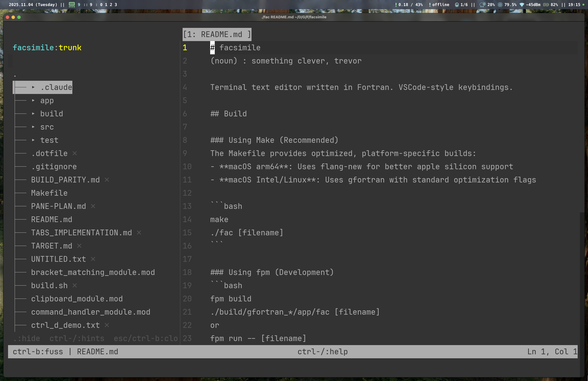Expand the build folder in tree

[x=33, y=113]
